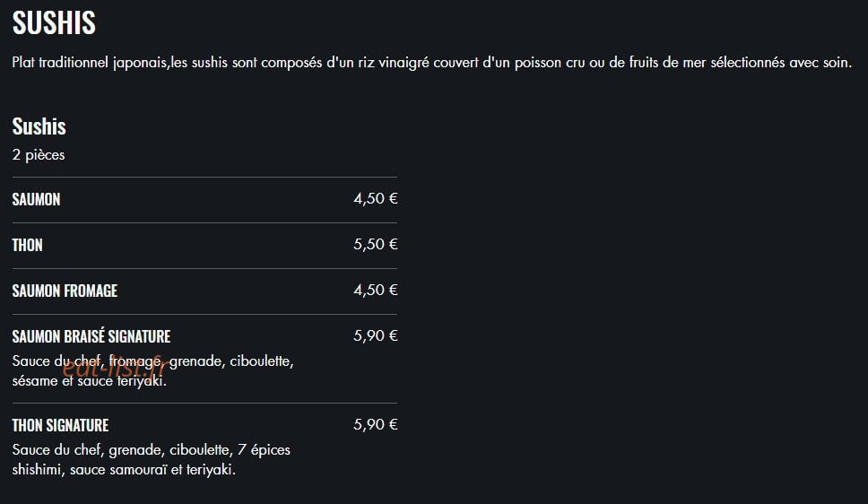Screen dimensions: 868x504
Task: Click the '2 pièces' label
Action: pos(39,155)
